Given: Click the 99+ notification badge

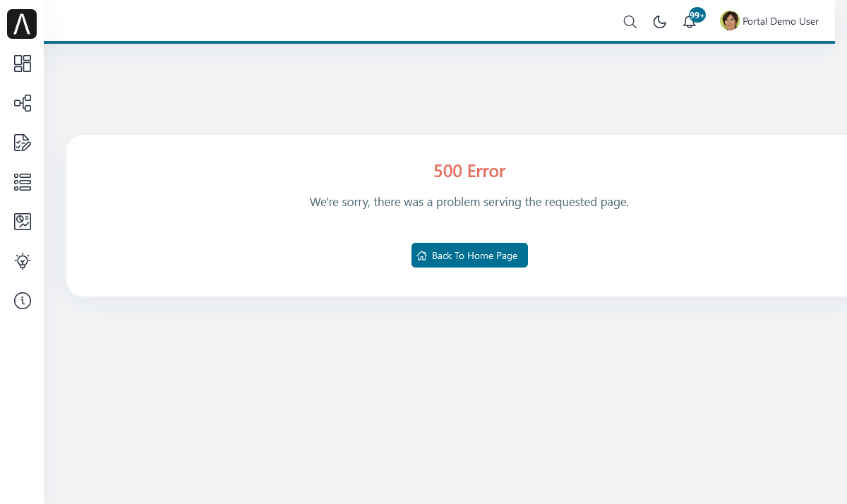Looking at the screenshot, I should click(697, 15).
